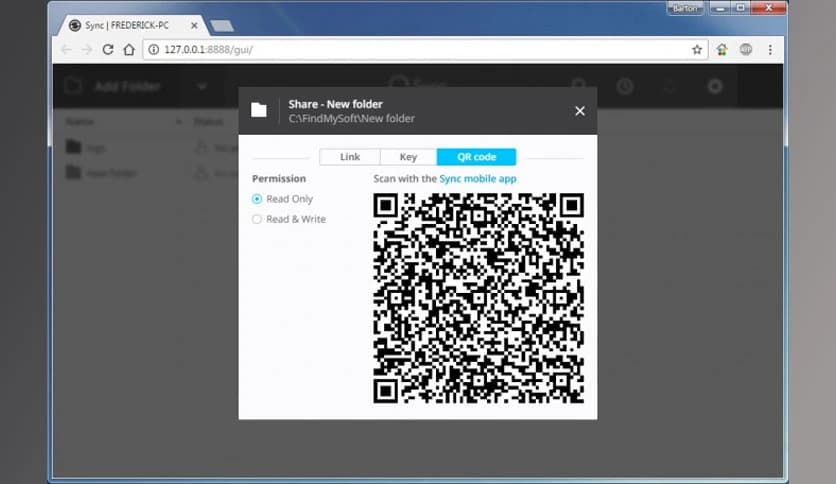Select the QR code tab
Screen dimensions: 836x484
[476, 157]
